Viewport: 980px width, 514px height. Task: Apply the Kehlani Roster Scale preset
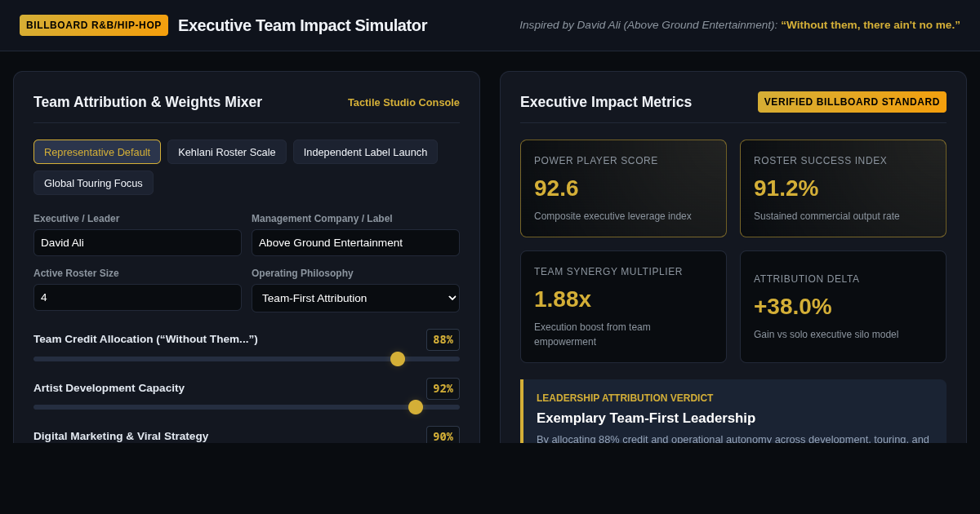(x=227, y=152)
